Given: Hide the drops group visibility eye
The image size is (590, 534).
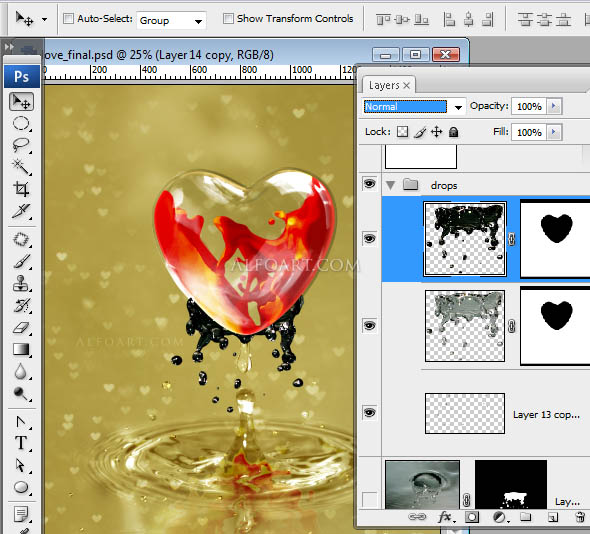Looking at the screenshot, I should (370, 184).
